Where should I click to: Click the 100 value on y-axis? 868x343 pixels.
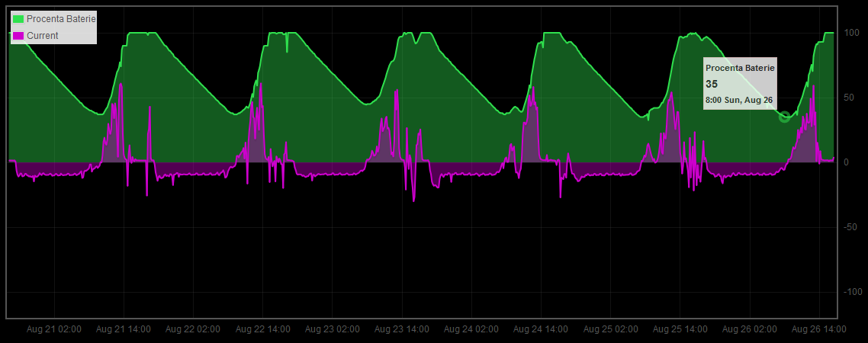click(852, 33)
